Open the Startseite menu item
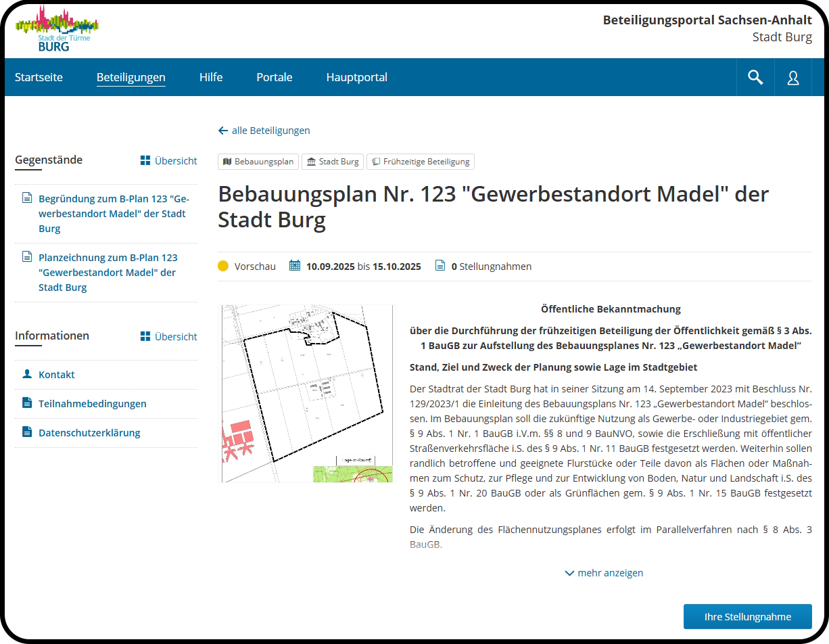 39,77
